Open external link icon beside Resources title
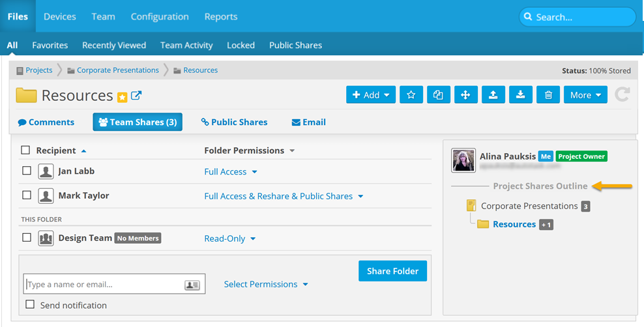 coord(136,96)
